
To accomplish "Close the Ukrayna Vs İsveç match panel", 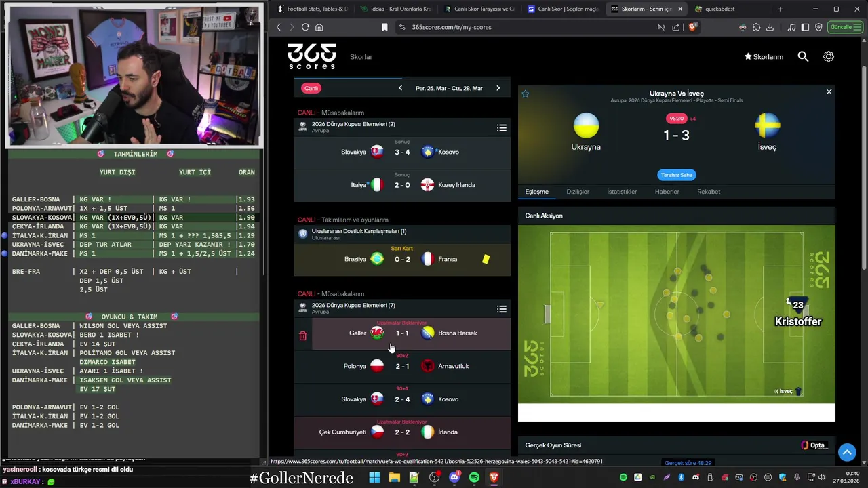I will [x=829, y=91].
